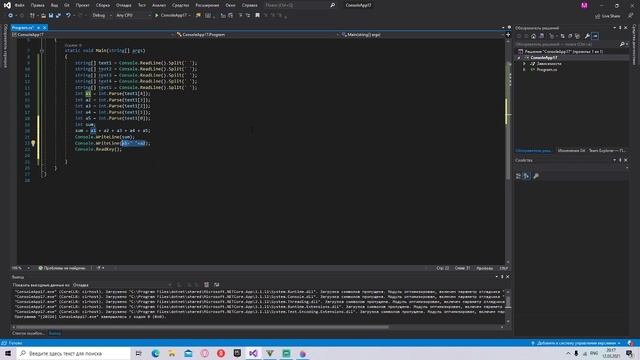Open the ConsoleApp17.Program class dropdown
Screen dimensions: 640x360
point(257,35)
